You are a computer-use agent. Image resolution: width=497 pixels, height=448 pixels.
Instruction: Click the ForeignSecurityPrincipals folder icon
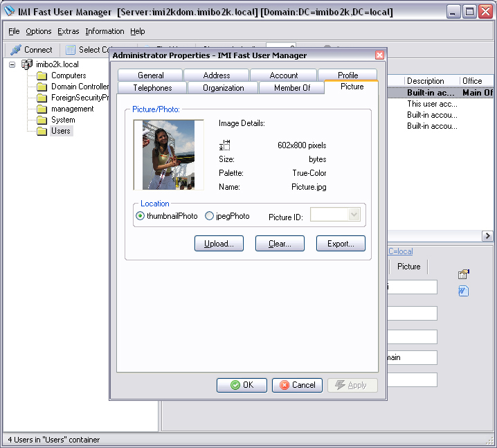coord(42,98)
